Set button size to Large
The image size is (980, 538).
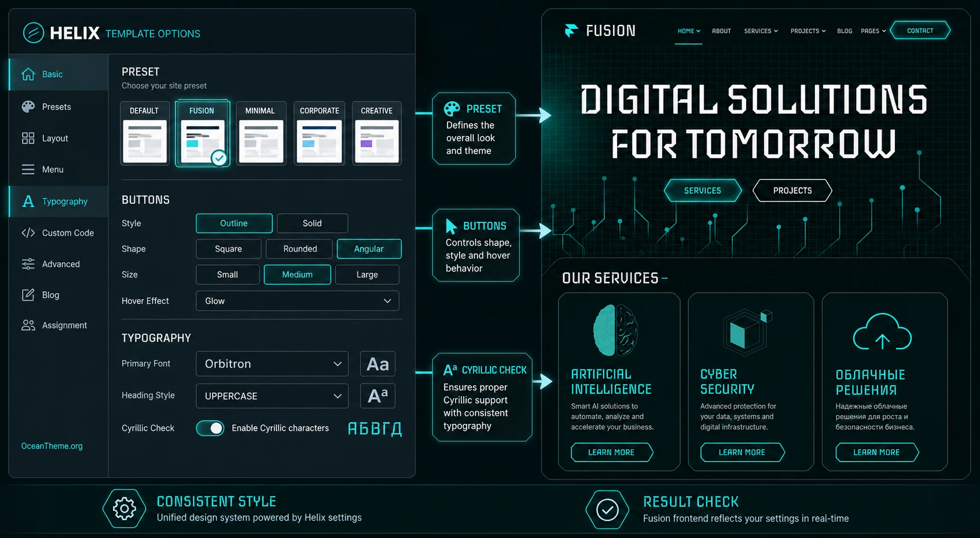pyautogui.click(x=367, y=275)
